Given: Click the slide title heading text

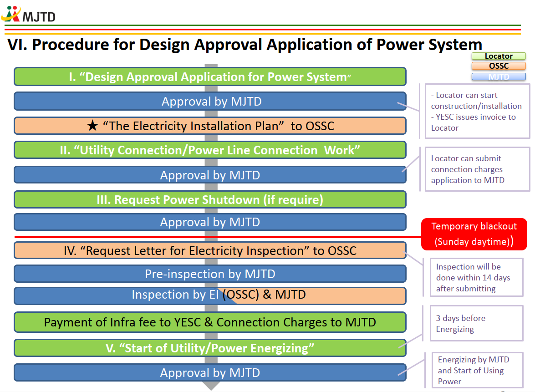Looking at the screenshot, I should [245, 45].
